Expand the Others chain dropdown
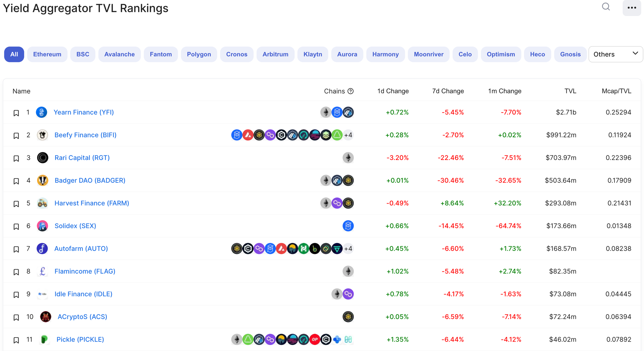The width and height of the screenshot is (644, 351). pos(615,54)
